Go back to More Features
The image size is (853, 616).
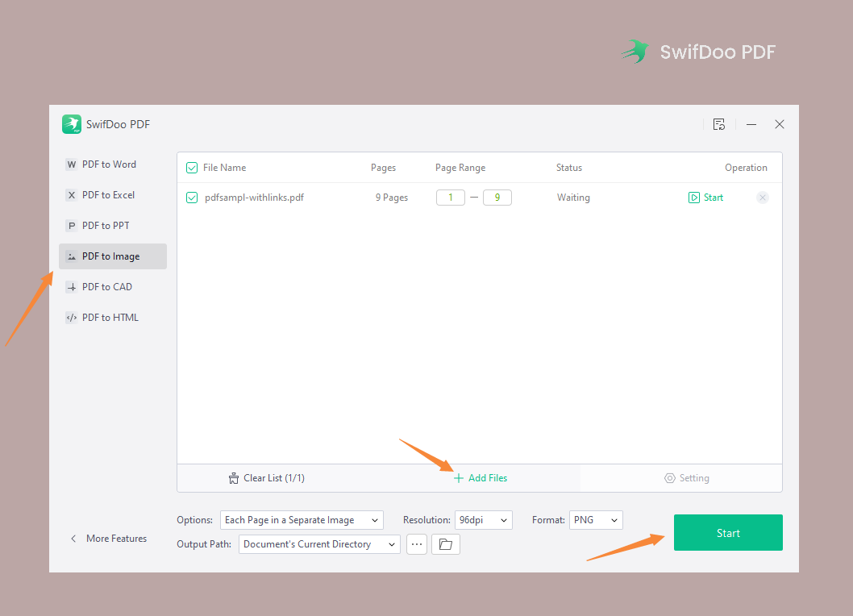[x=109, y=539]
